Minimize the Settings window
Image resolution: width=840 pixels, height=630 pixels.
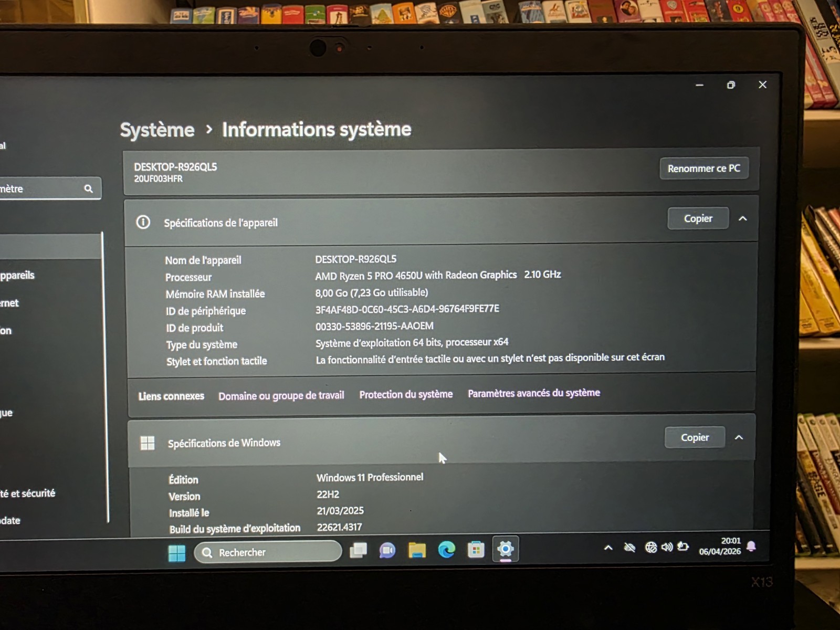coord(699,85)
